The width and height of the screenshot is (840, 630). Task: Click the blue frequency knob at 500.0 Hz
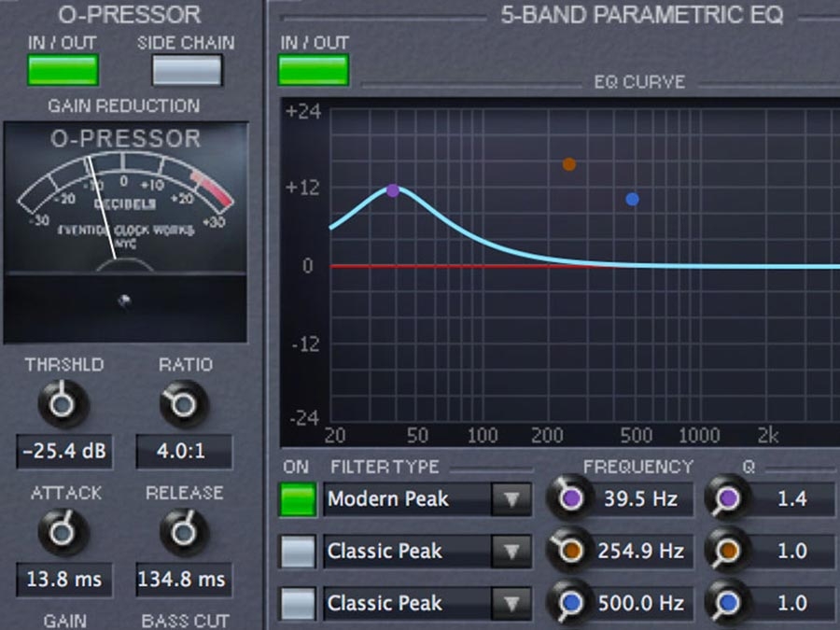tap(570, 602)
